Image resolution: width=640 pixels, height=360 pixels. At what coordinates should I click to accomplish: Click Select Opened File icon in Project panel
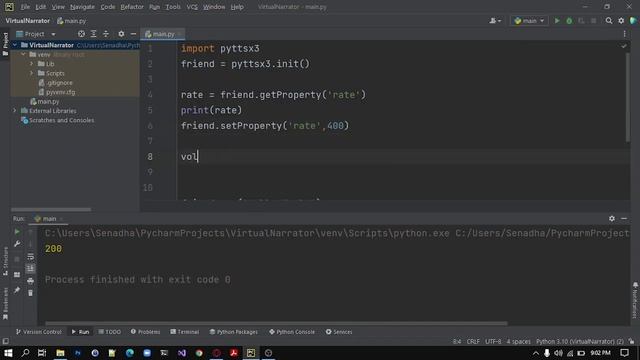[x=81, y=34]
